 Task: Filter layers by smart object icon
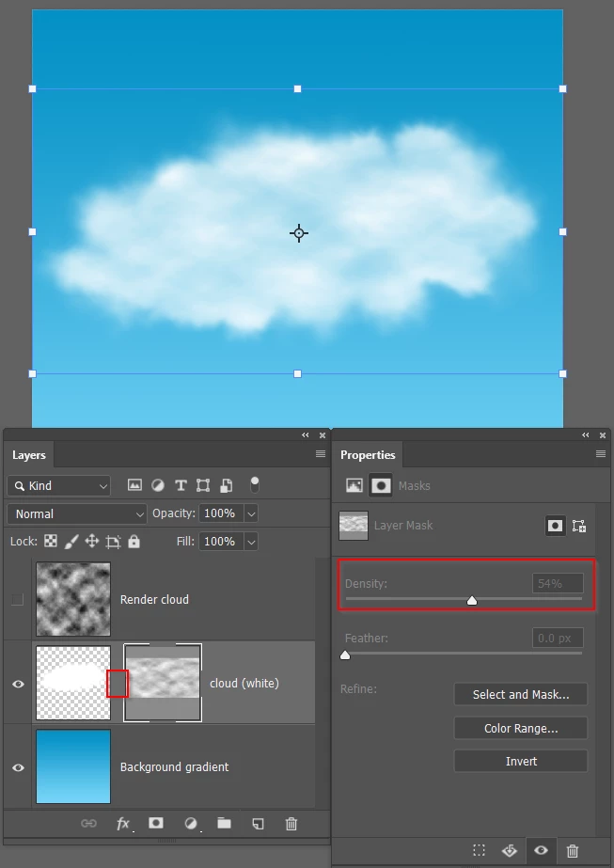(226, 485)
